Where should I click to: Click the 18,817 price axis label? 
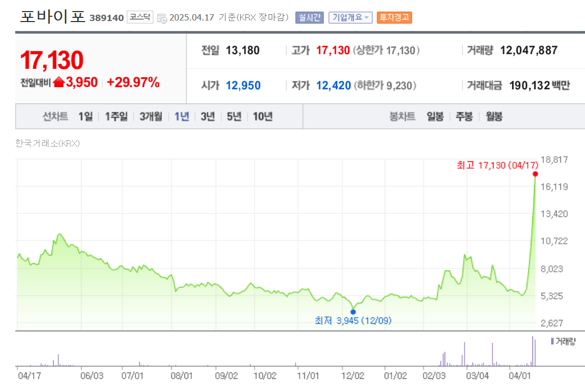(x=554, y=160)
